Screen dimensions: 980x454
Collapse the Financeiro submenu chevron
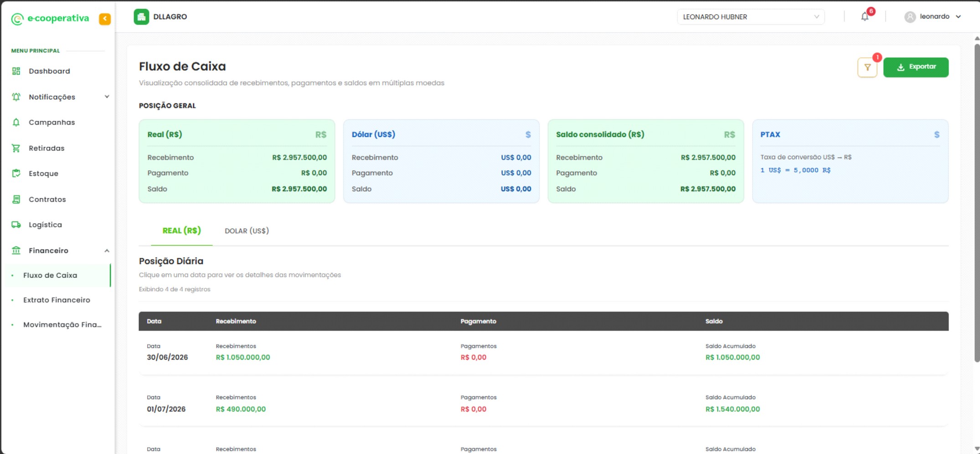(x=107, y=250)
